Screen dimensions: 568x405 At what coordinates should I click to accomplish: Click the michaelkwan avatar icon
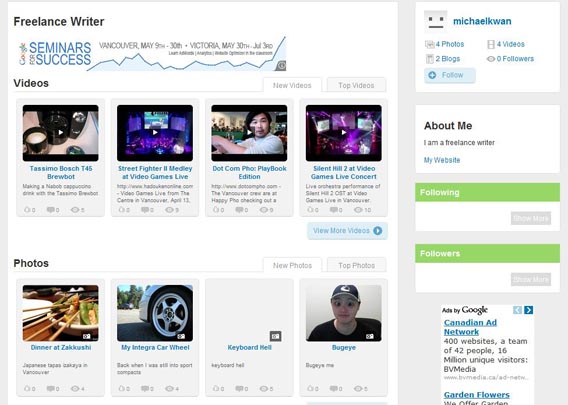tap(435, 21)
